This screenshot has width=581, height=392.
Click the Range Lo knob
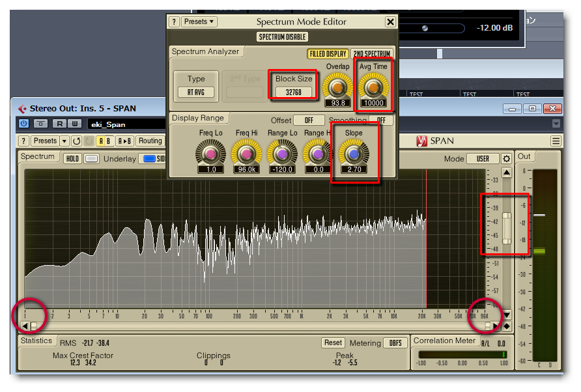tap(282, 153)
